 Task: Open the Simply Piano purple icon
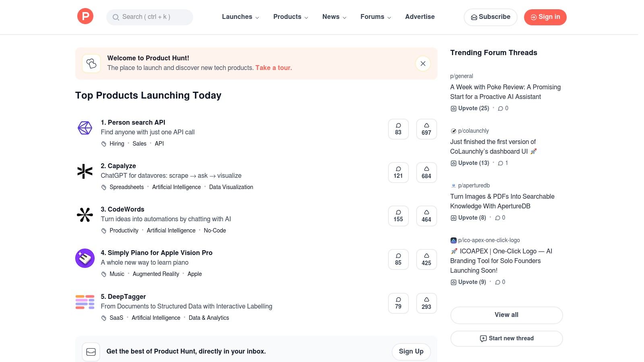coord(85,258)
